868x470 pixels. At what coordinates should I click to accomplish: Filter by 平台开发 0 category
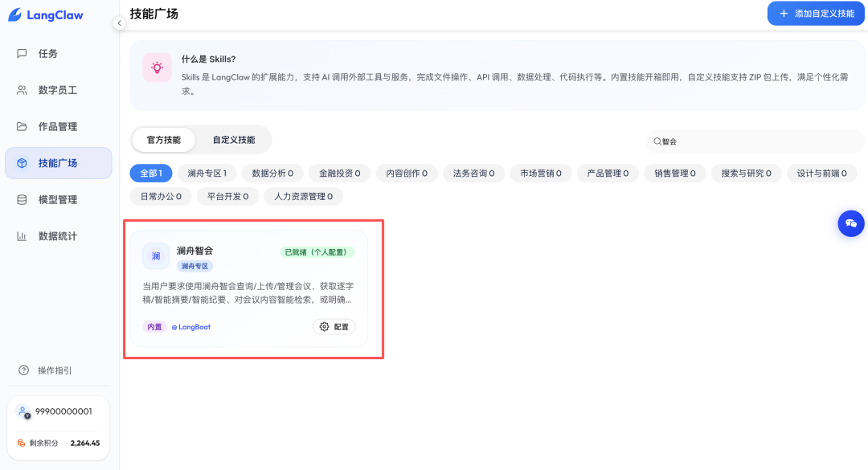point(227,197)
